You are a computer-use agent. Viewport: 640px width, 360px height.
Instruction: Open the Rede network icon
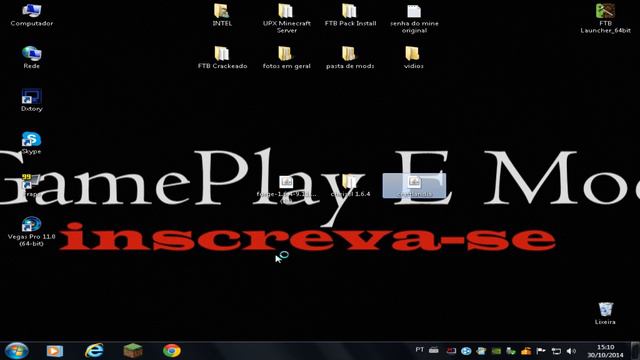(x=31, y=58)
